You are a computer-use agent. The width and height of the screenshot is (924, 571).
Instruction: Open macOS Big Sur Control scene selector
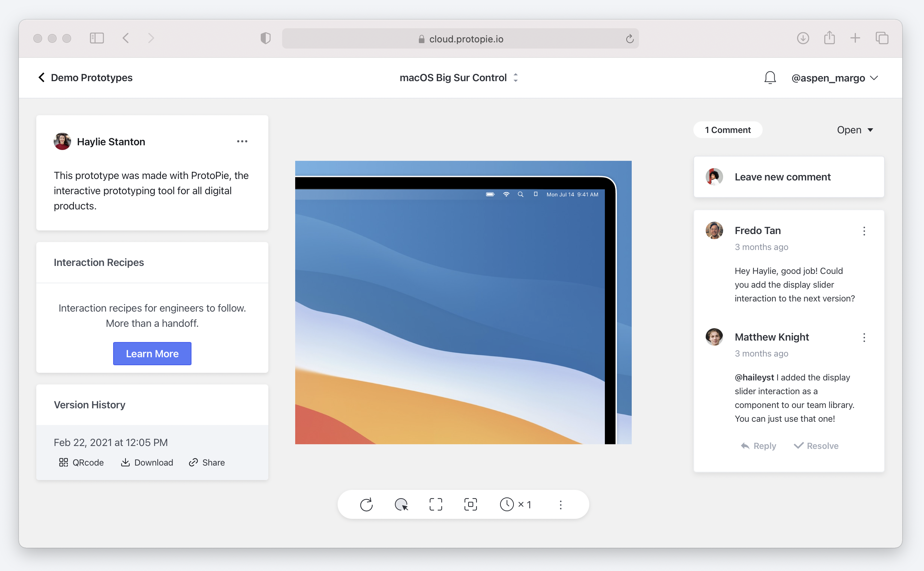pyautogui.click(x=458, y=78)
